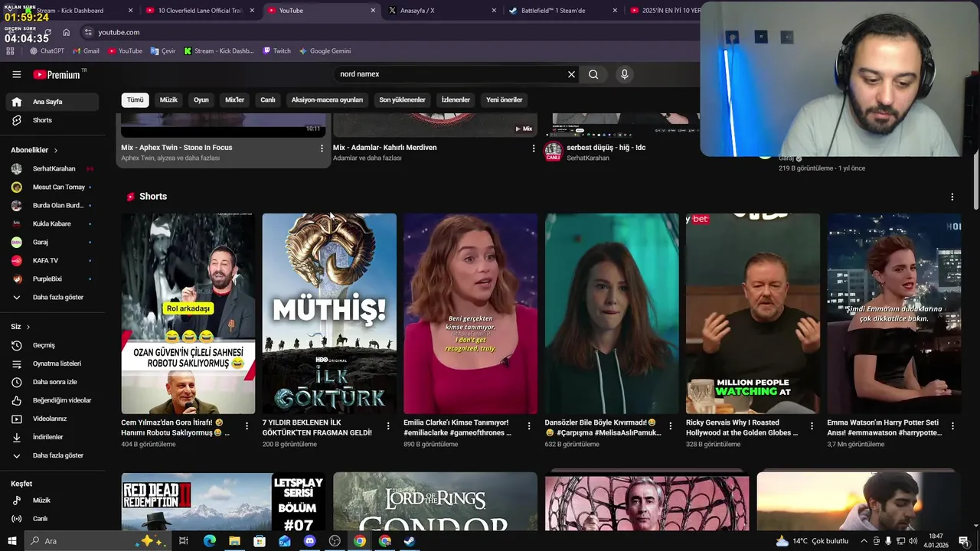Open the browser apps grid icon
The image size is (980, 551).
(x=10, y=51)
